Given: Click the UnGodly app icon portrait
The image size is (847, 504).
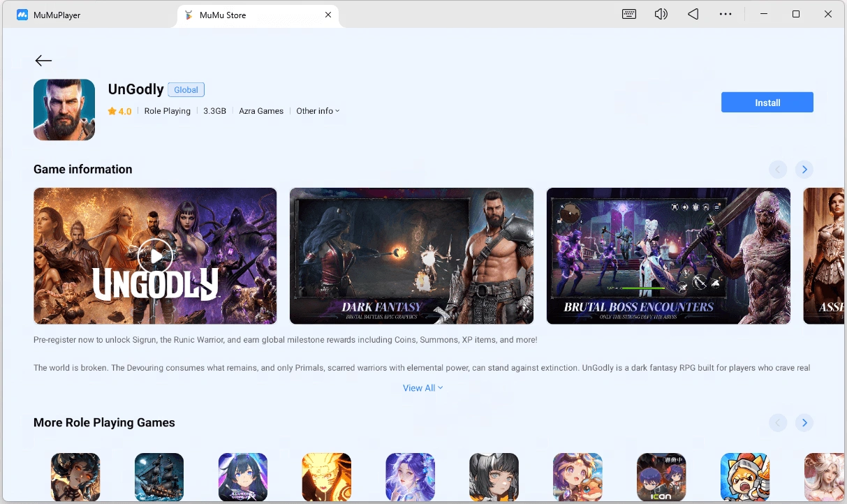Looking at the screenshot, I should pos(64,110).
